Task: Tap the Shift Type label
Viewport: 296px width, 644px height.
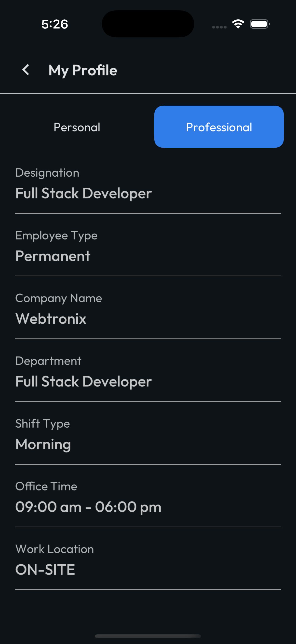Action: [42, 424]
